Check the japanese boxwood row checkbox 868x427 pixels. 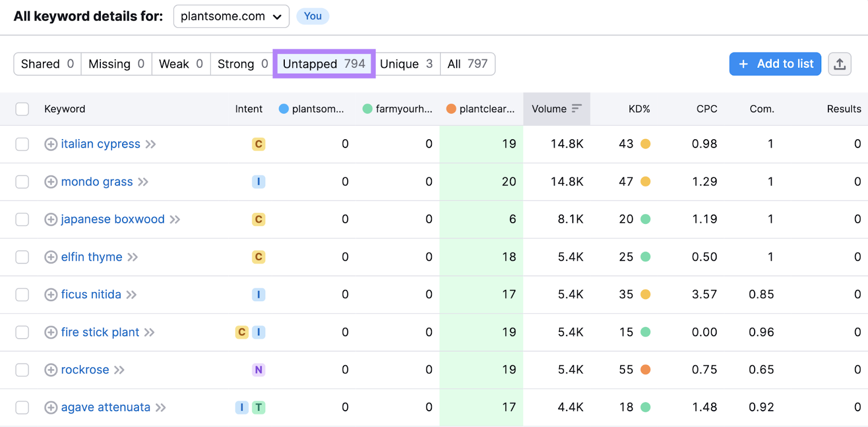tap(22, 219)
